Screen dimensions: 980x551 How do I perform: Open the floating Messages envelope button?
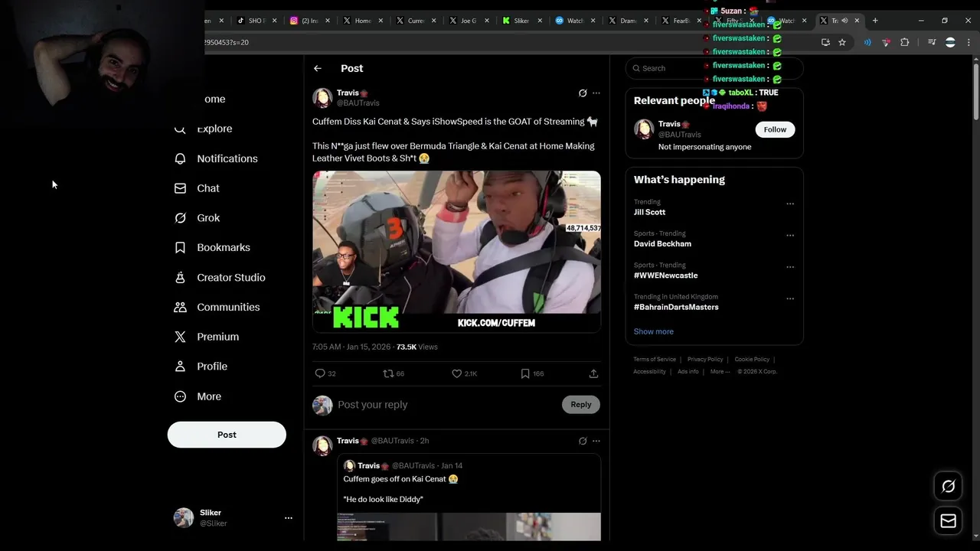(x=948, y=521)
